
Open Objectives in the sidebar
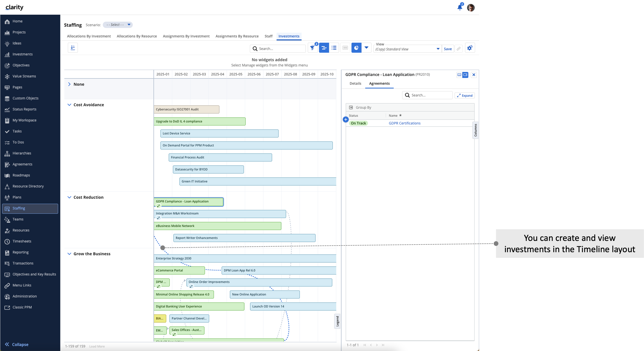tap(21, 65)
